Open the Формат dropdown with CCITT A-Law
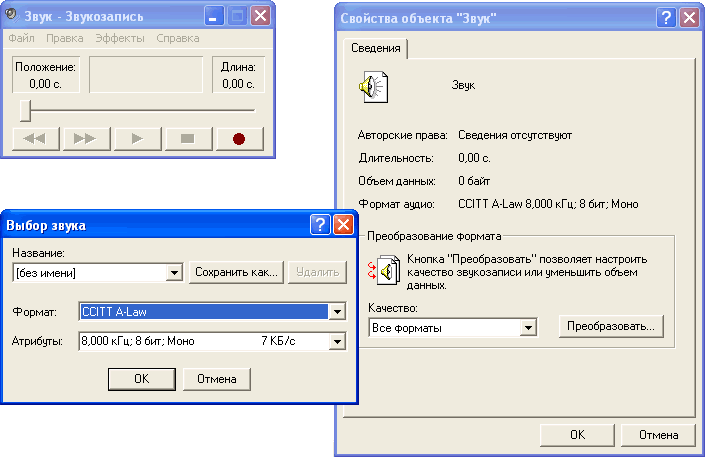The width and height of the screenshot is (705, 457). [x=338, y=312]
